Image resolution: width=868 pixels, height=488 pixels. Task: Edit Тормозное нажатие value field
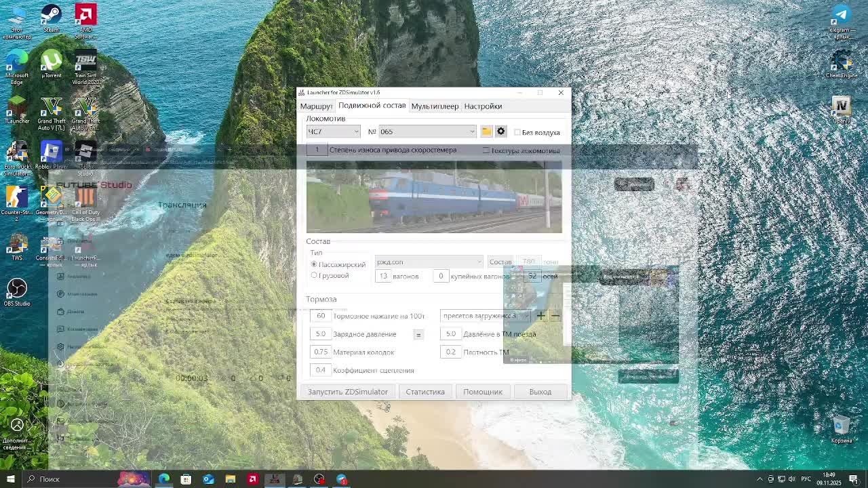[321, 316]
